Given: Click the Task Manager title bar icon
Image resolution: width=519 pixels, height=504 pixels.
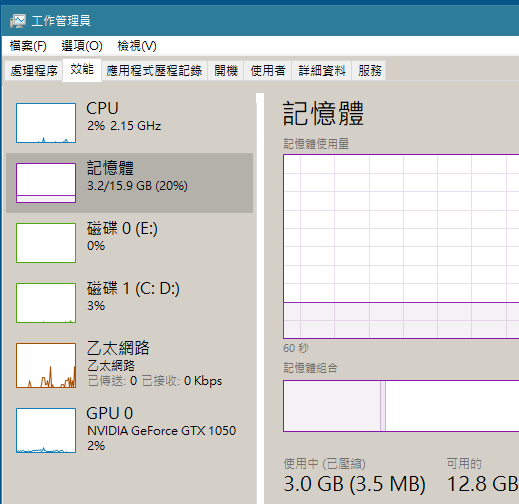Looking at the screenshot, I should click(18, 21).
